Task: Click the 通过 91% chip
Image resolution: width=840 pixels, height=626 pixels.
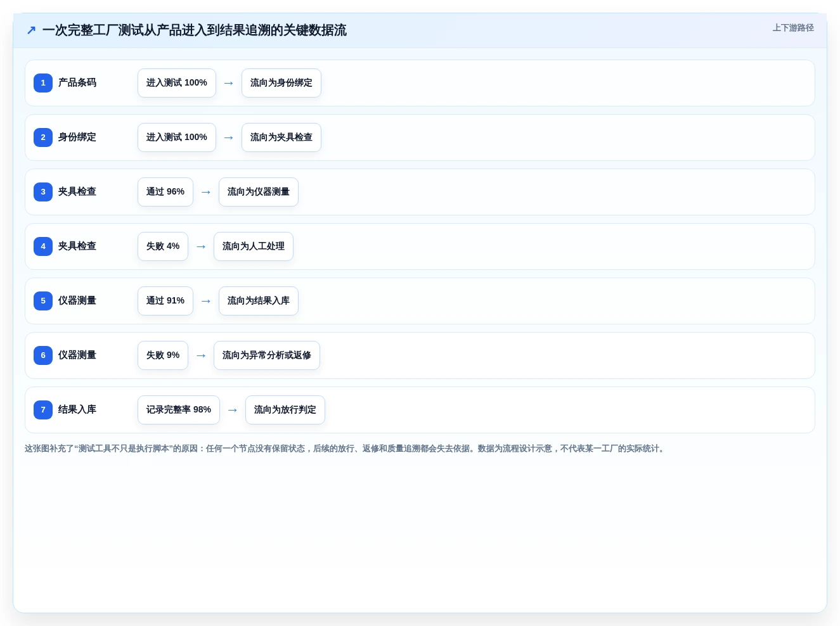Action: [165, 301]
